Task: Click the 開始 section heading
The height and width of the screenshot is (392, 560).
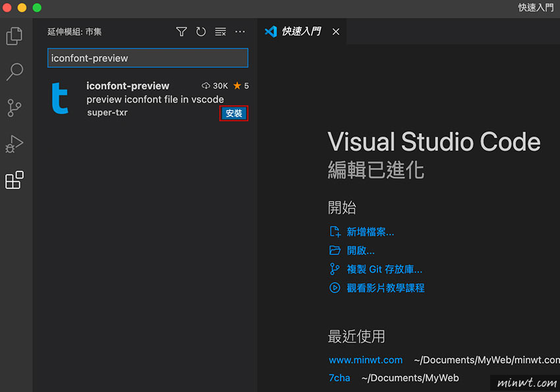Action: tap(342, 208)
